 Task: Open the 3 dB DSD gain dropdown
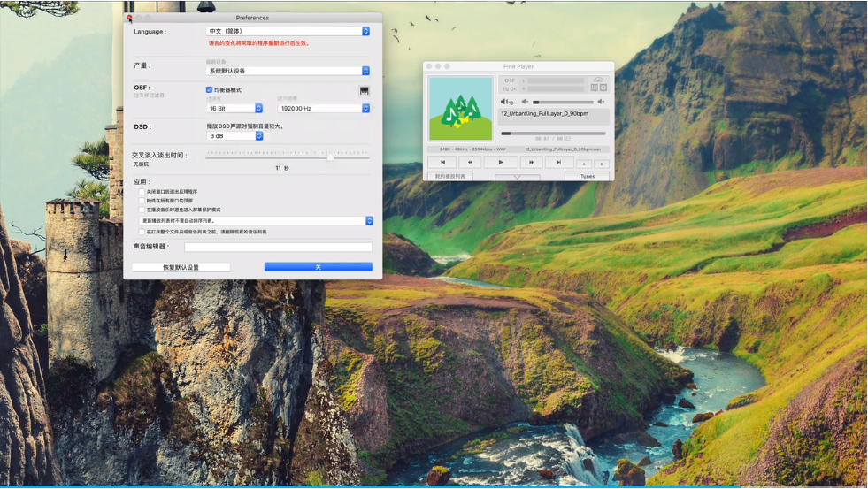[234, 135]
